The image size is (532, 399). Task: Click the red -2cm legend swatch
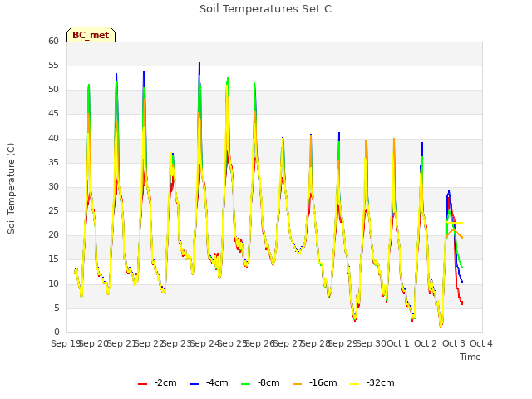(142, 384)
